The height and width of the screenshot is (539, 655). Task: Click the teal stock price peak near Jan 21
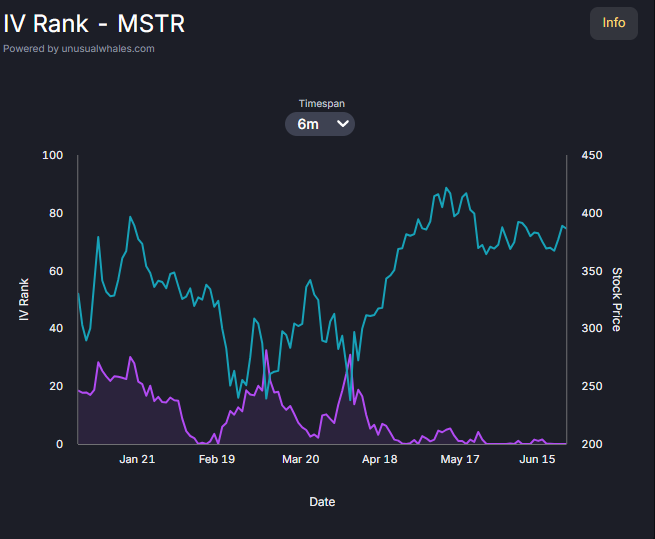[130, 217]
